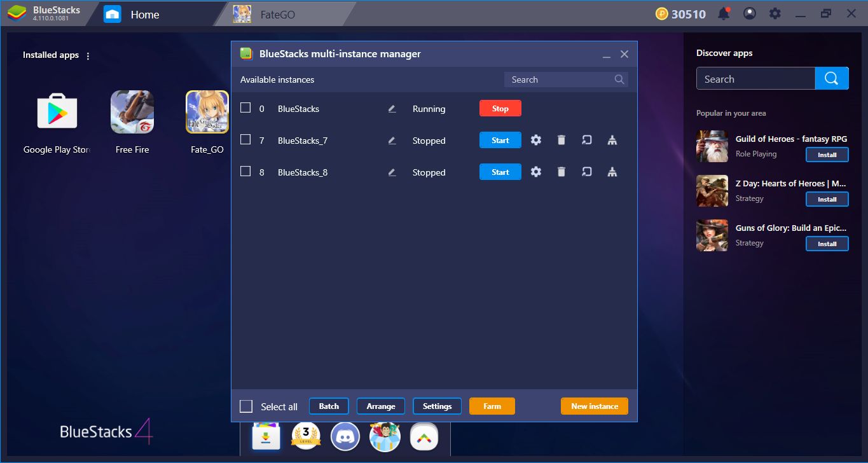Viewport: 868px width, 463px height.
Task: Click 'Stopped' status of BlueStacks_7
Action: click(429, 141)
